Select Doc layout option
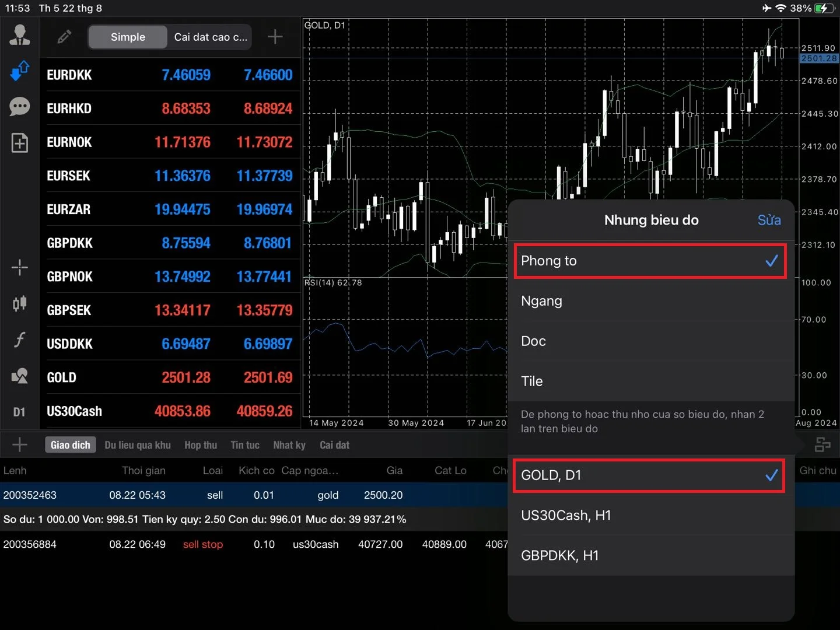 coord(651,341)
